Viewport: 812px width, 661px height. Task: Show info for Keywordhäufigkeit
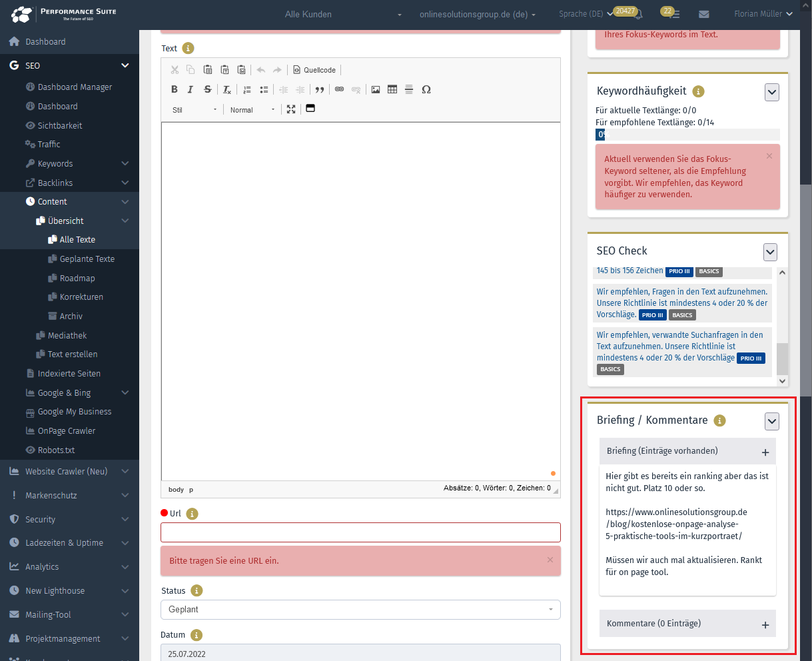(698, 91)
